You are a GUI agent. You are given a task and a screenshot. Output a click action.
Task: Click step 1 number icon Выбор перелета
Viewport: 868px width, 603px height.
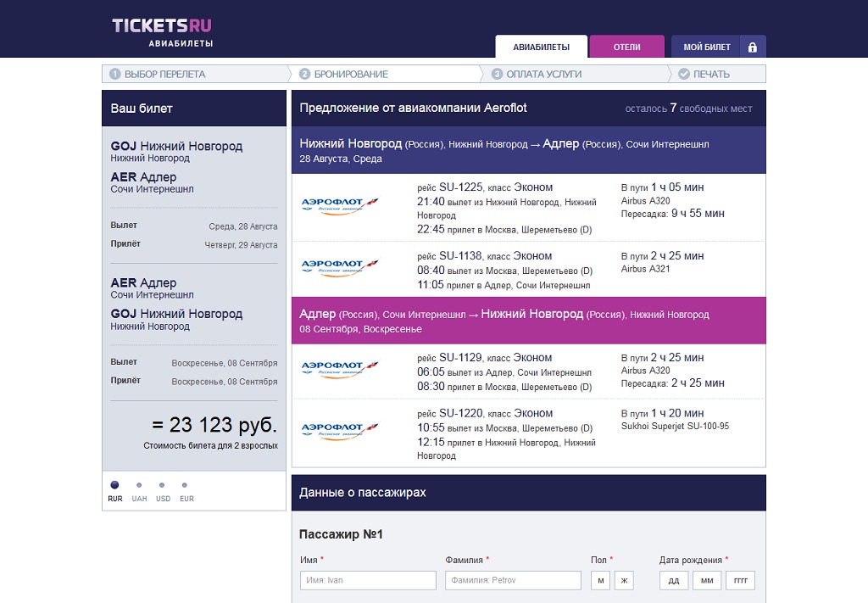(114, 74)
